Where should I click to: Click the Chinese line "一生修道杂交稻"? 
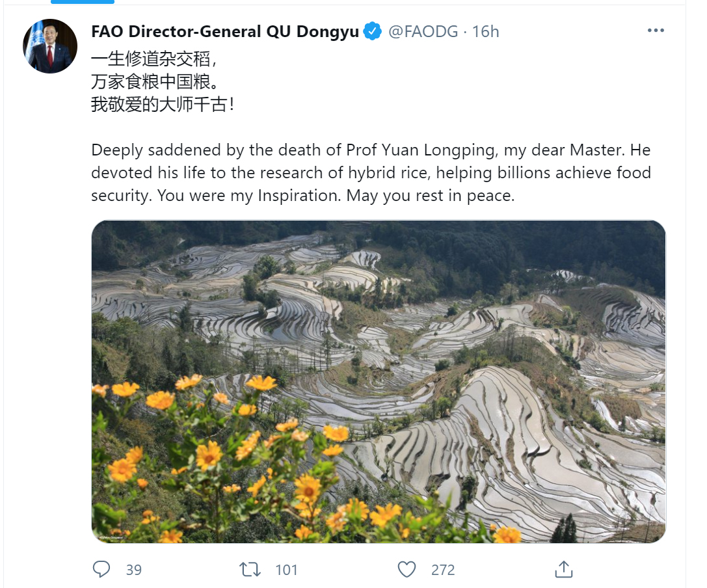(x=153, y=59)
